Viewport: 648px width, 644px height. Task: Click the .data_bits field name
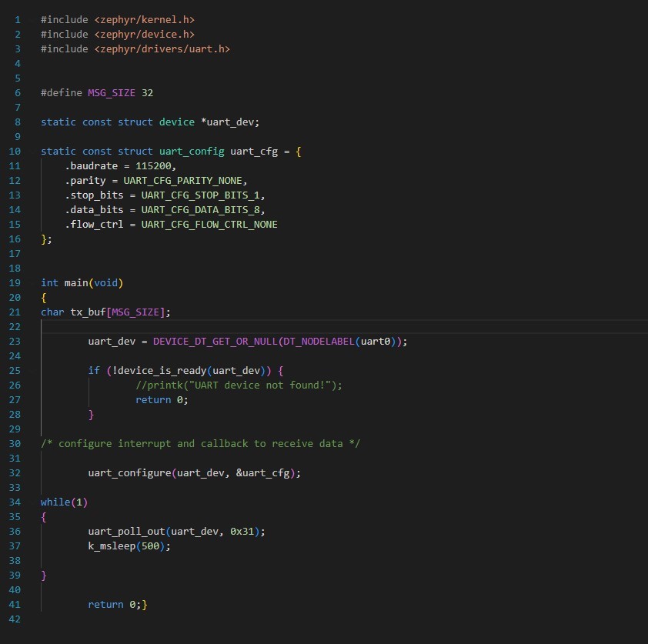pos(94,210)
